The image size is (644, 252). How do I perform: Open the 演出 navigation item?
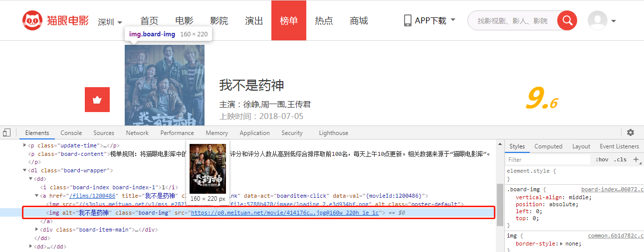pyautogui.click(x=254, y=20)
